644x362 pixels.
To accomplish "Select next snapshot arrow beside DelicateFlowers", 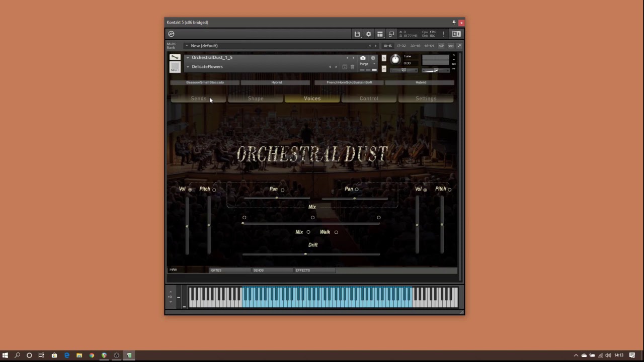I will (336, 67).
